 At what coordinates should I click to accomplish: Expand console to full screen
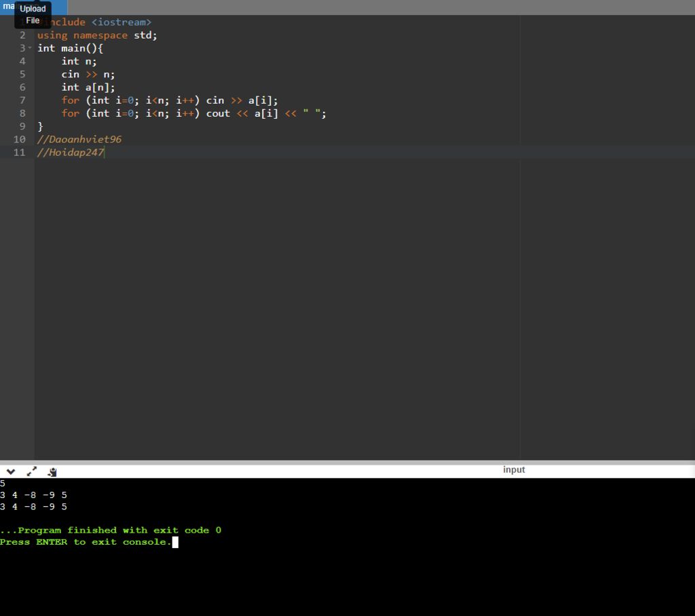pos(32,471)
